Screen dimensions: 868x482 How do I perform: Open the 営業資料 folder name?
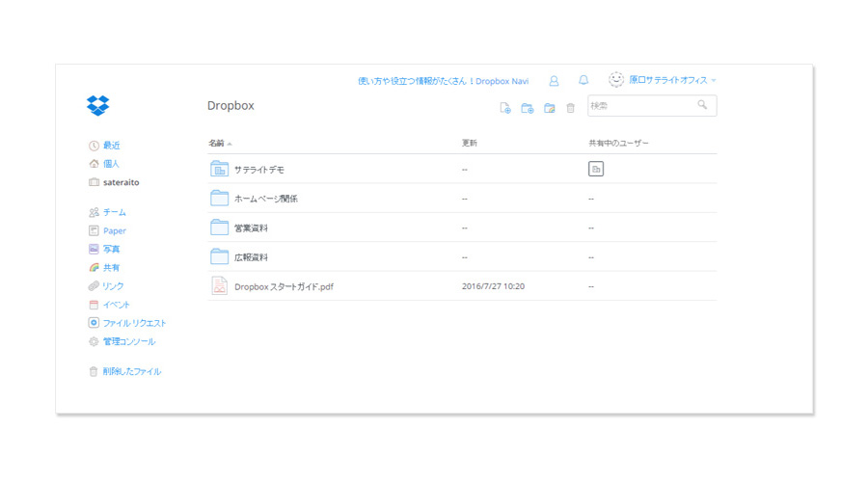[251, 228]
